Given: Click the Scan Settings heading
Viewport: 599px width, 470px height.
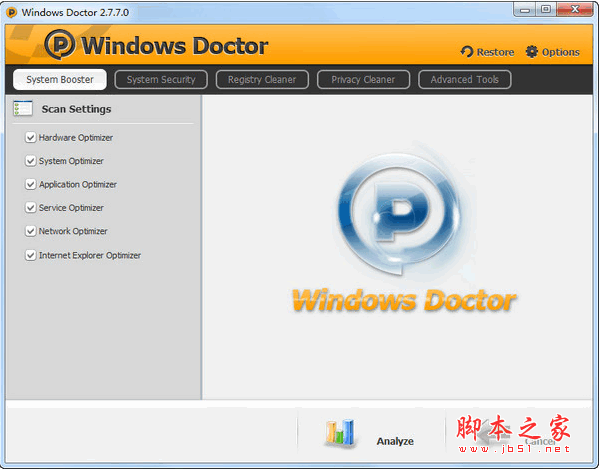Looking at the screenshot, I should point(76,109).
